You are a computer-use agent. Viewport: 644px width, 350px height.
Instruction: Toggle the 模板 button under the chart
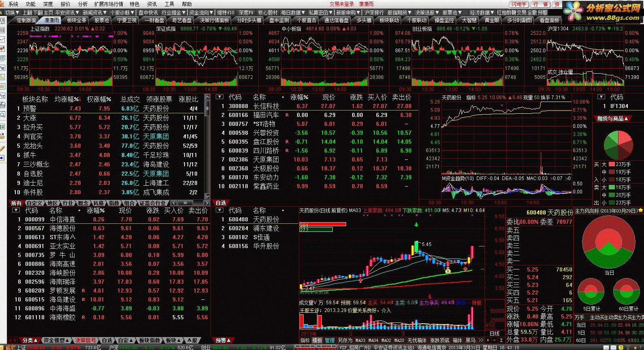(317, 340)
